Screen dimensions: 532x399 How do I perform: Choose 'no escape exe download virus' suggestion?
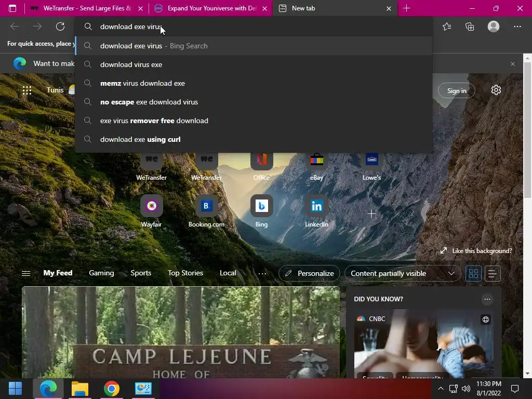coord(254,102)
